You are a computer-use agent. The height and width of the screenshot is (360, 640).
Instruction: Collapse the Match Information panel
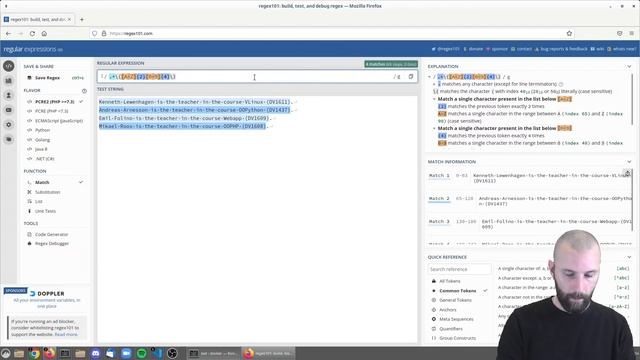[629, 162]
